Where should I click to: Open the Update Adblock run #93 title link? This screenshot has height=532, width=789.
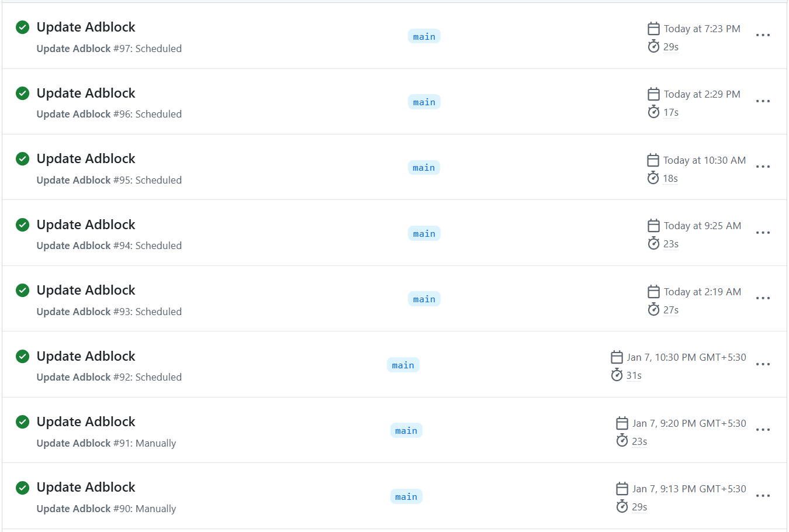(x=86, y=291)
